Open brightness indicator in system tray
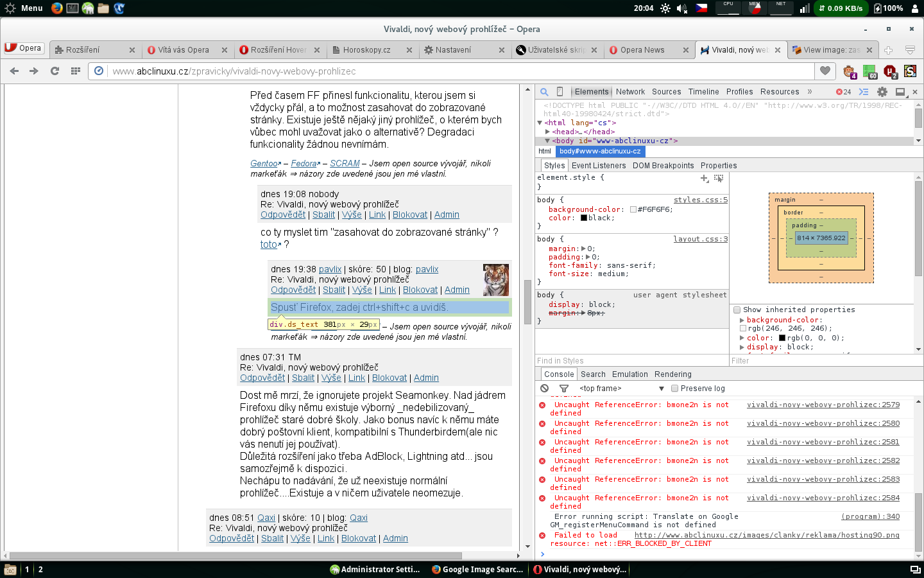Screen dimensions: 924x578 click(x=665, y=8)
